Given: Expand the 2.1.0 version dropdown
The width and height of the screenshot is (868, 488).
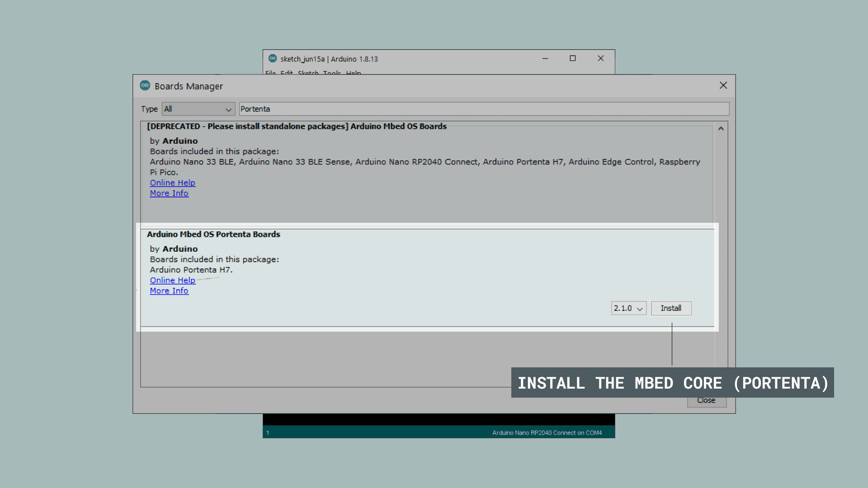Looking at the screenshot, I should pyautogui.click(x=628, y=308).
